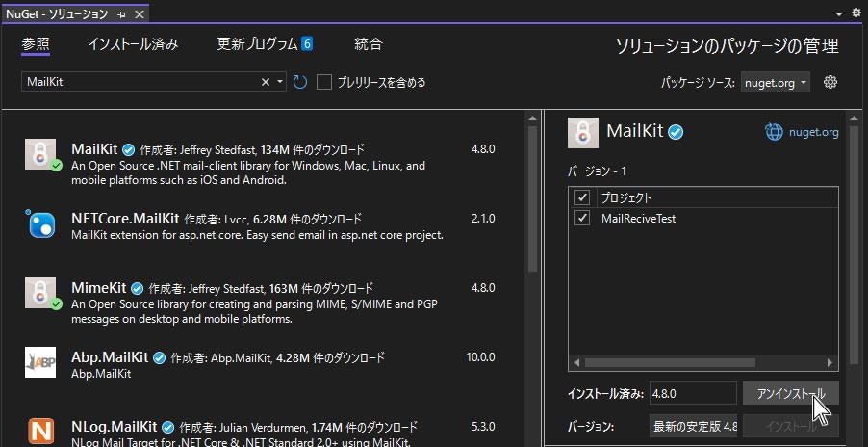The image size is (868, 447).
Task: Select the MailKit package title in list
Action: (x=94, y=149)
